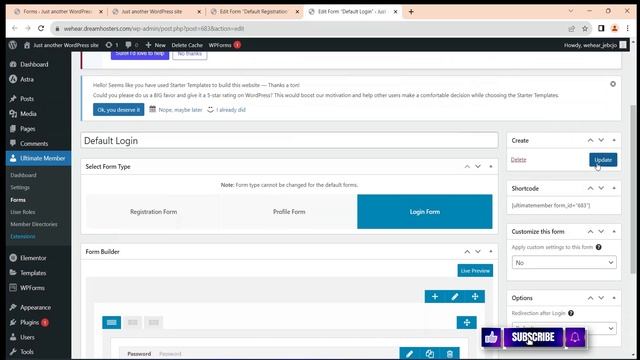
Task: Open the updates counter in admin bar
Action: [x=112, y=45]
